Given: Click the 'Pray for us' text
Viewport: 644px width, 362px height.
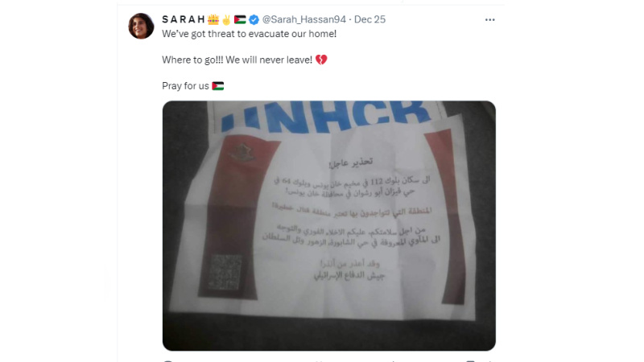Looking at the screenshot, I should (x=185, y=86).
